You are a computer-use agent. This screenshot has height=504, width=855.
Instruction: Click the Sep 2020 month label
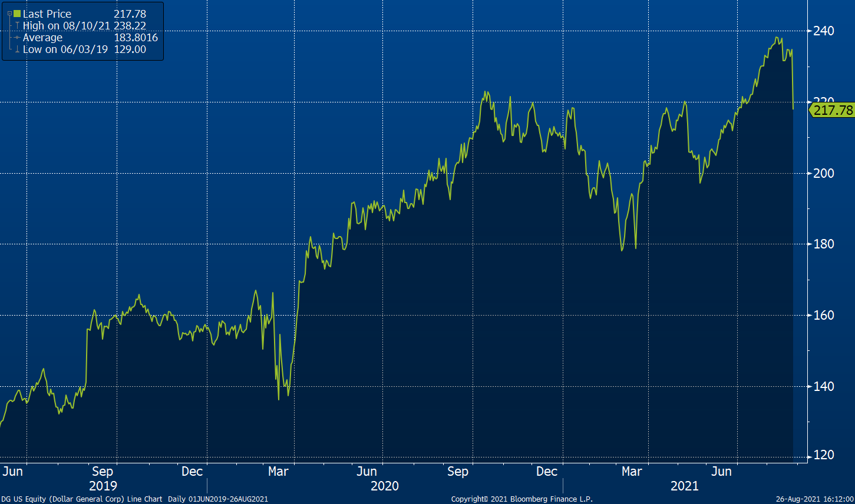click(x=458, y=471)
